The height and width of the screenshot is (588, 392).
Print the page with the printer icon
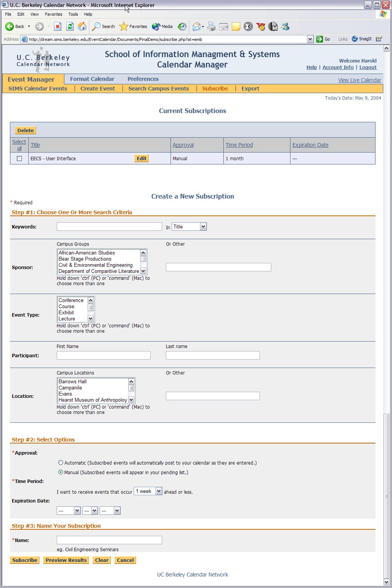coord(212,26)
